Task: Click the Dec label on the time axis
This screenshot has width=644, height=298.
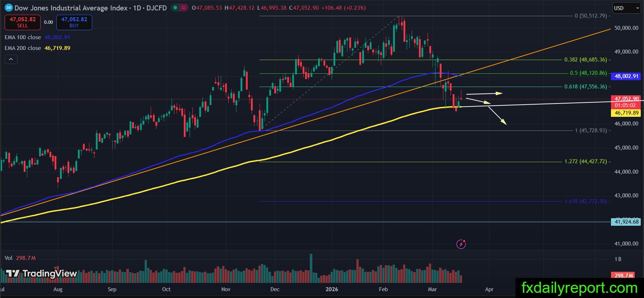Action: tap(275, 289)
